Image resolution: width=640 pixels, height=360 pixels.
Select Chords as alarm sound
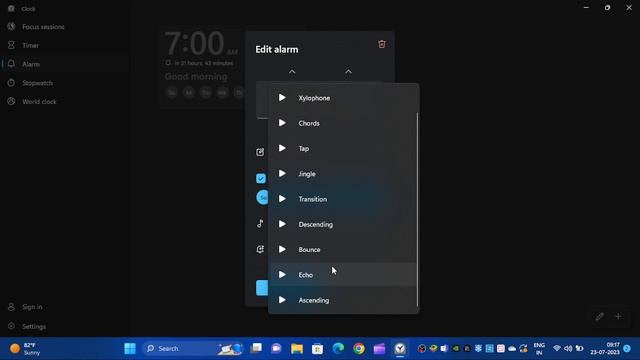point(343,123)
